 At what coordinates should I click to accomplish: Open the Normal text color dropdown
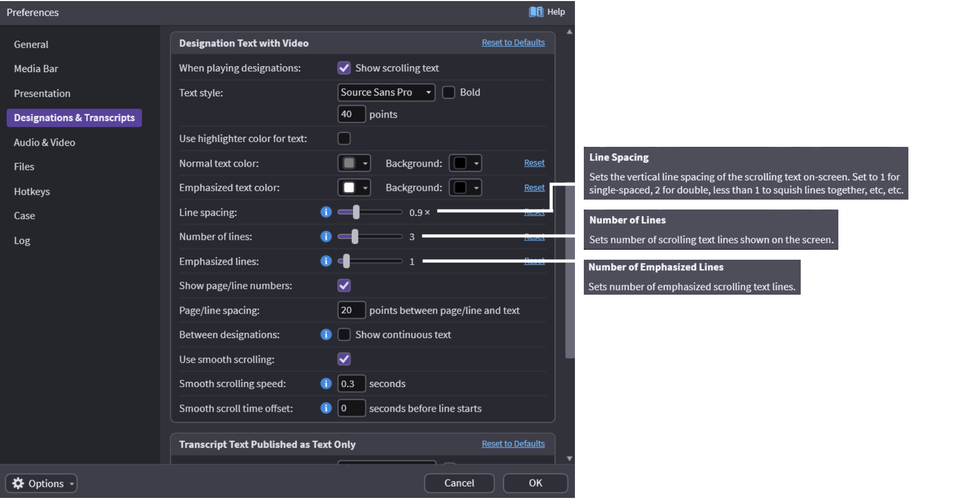(354, 163)
